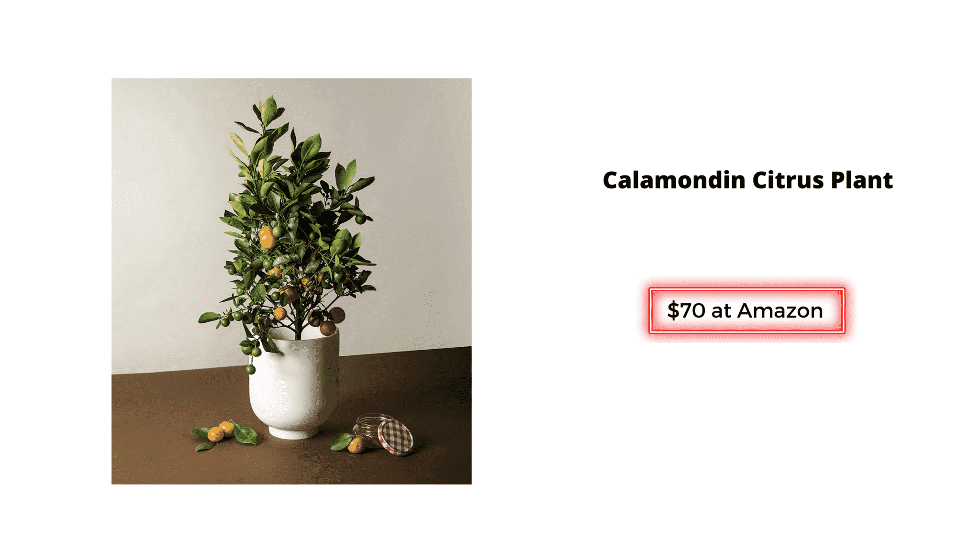The image size is (980, 551).
Task: Click the word "Calamondin" in title
Action: pos(674,180)
